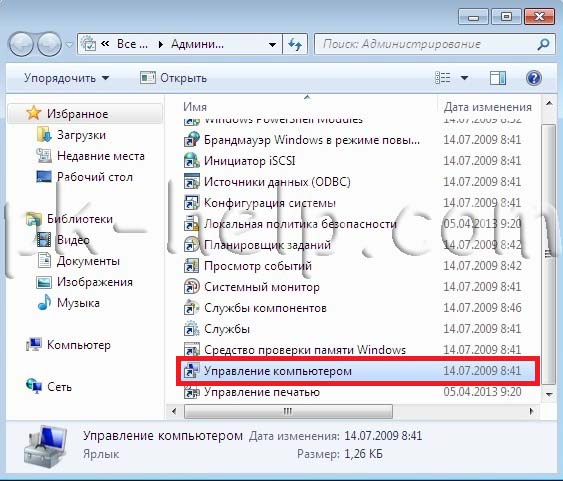
Task: Click the search magnifier icon
Action: (x=543, y=44)
